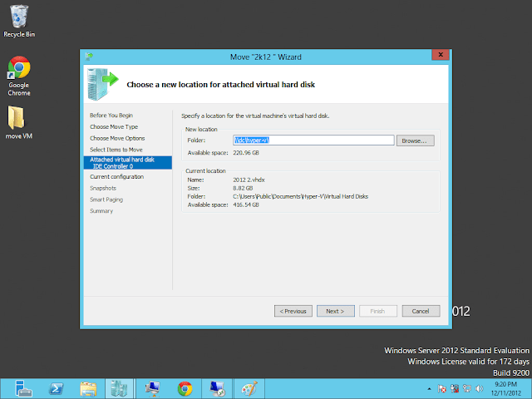The height and width of the screenshot is (399, 532).
Task: Open the 'Current configuration' wizard step
Action: [117, 176]
